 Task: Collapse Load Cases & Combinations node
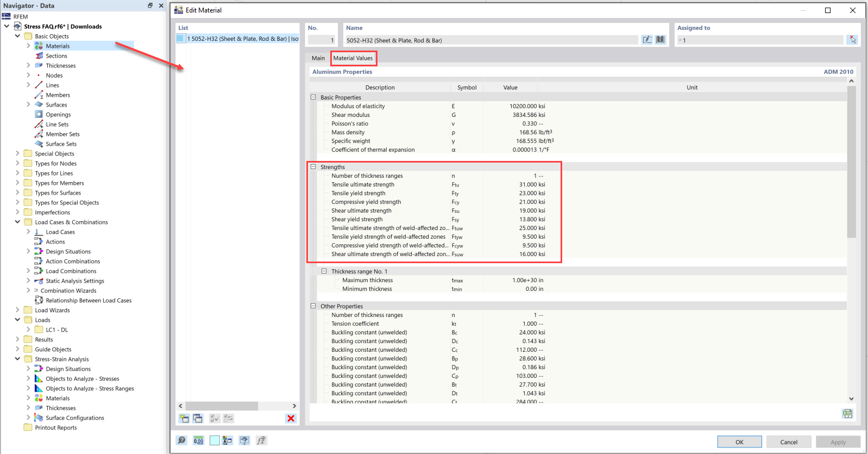(17, 222)
